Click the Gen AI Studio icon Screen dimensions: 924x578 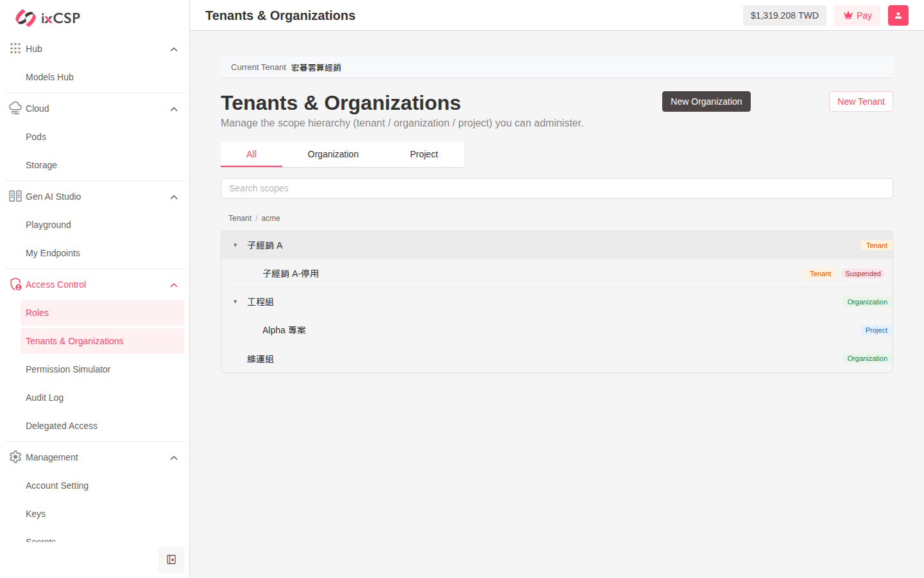[15, 197]
